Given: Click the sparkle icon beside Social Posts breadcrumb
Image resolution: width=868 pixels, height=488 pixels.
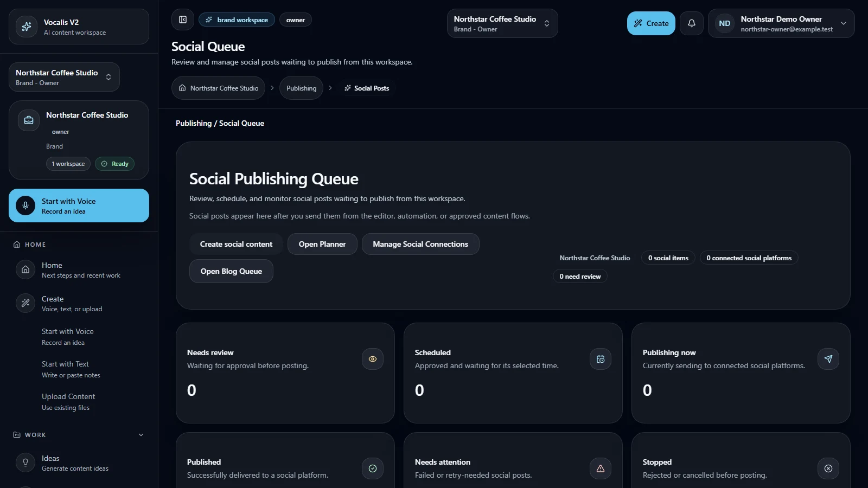Looking at the screenshot, I should [348, 88].
